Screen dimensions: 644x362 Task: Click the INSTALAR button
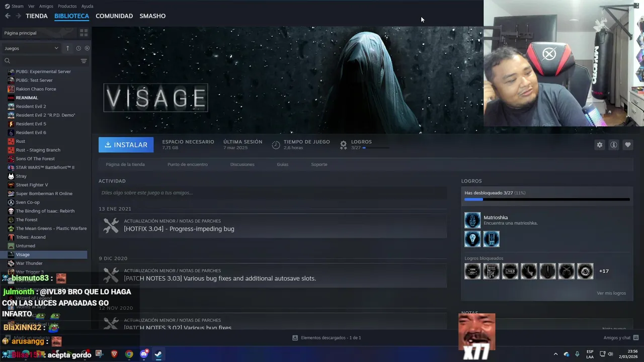126,145
